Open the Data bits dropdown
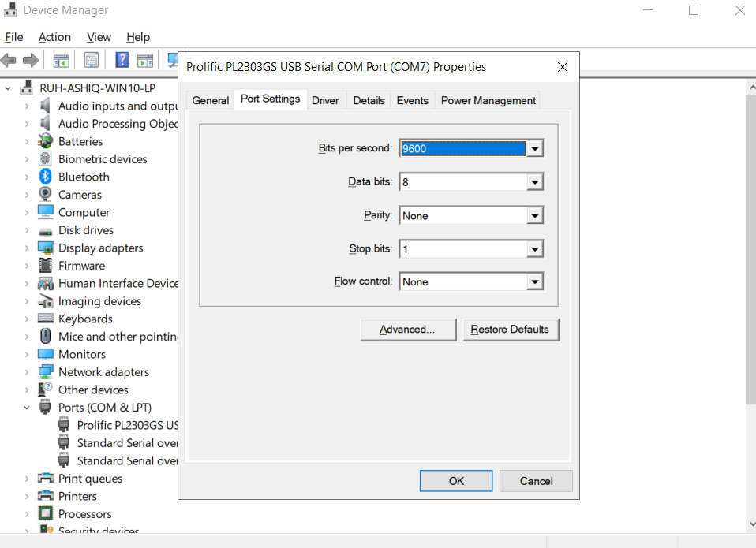The height and width of the screenshot is (548, 756). pos(535,182)
